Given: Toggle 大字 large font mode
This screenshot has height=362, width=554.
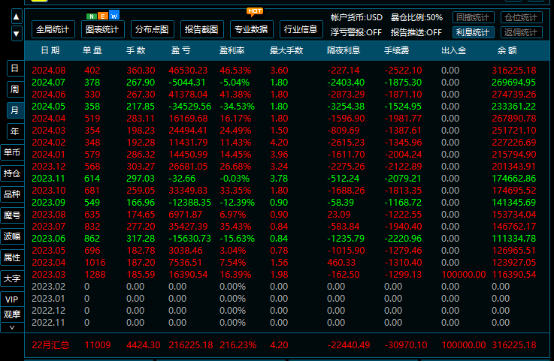Looking at the screenshot, I should tap(12, 279).
